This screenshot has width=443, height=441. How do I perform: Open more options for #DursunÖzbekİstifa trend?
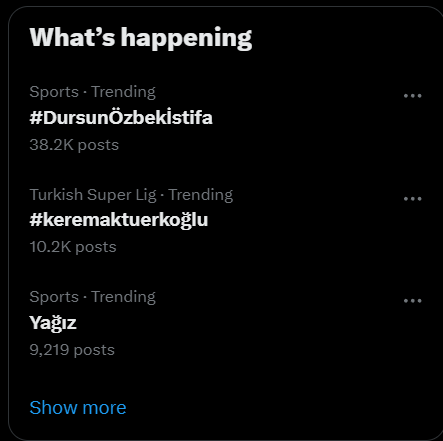412,96
